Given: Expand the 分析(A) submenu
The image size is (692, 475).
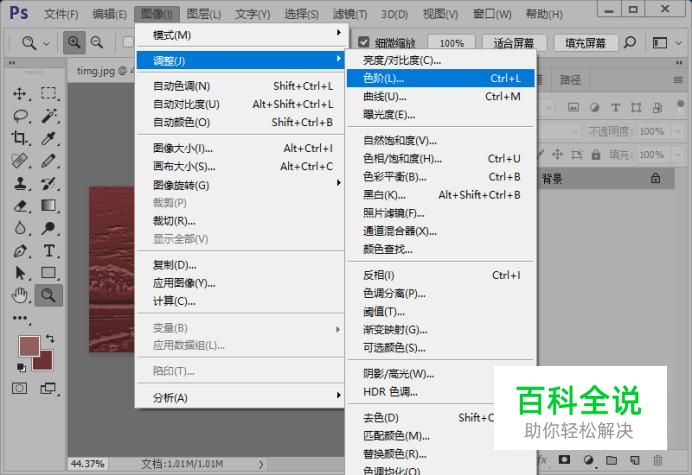Looking at the screenshot, I should click(241, 397).
